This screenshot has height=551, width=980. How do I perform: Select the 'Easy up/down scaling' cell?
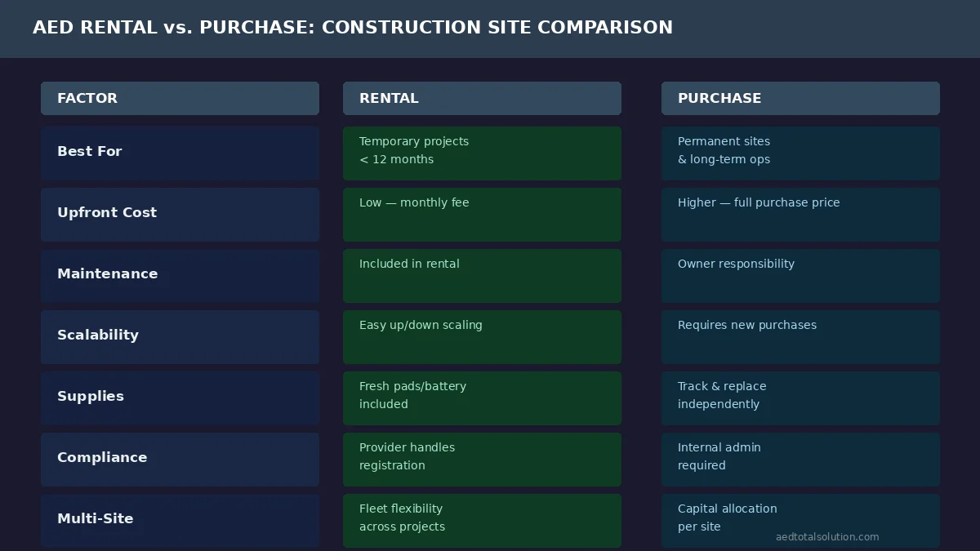[x=482, y=336]
